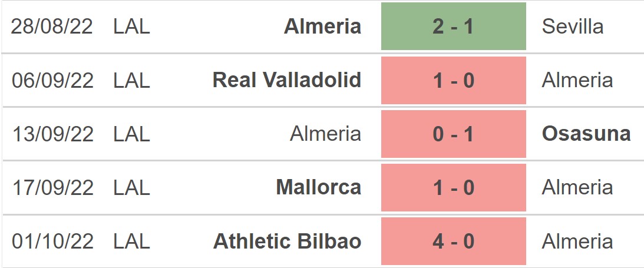The height and width of the screenshot is (268, 644).
Task: Click the 1 - 0 score beside Real Valladolid
Action: coord(453,80)
